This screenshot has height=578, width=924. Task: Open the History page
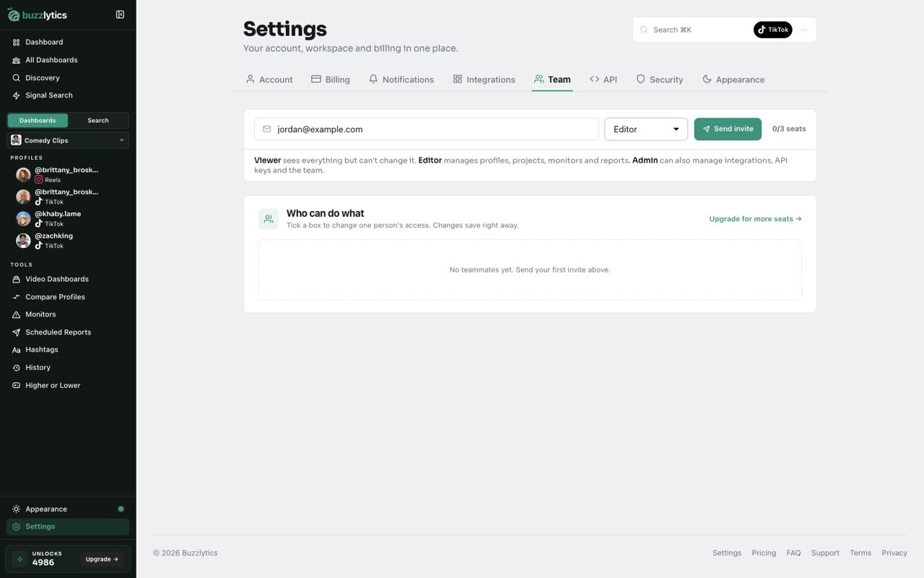tap(68, 368)
